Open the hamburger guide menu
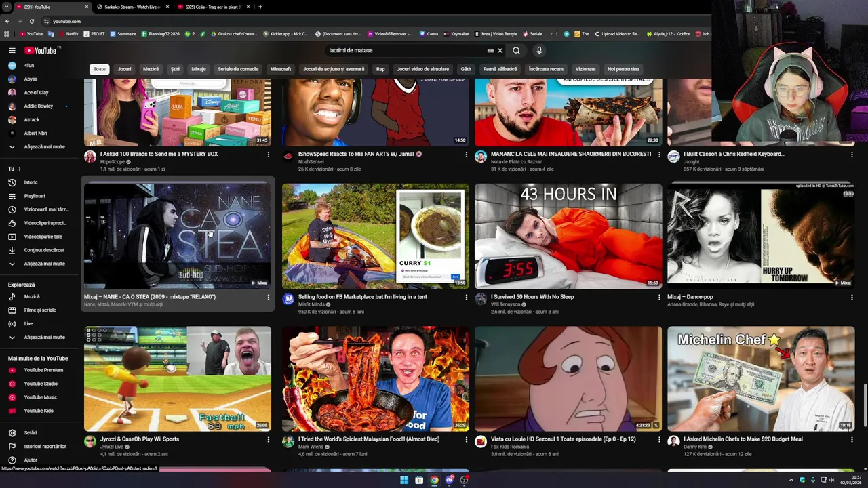The image size is (868, 488). click(12, 50)
